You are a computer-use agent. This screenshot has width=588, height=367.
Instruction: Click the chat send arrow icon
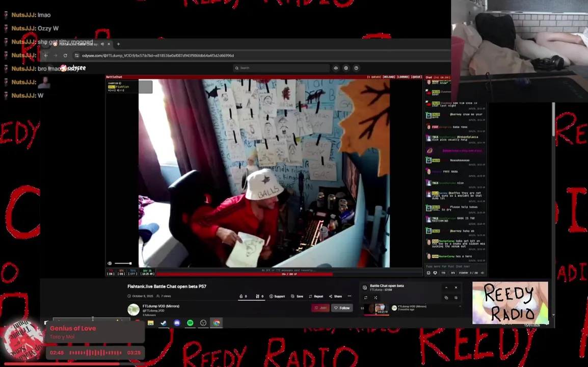[x=483, y=273]
